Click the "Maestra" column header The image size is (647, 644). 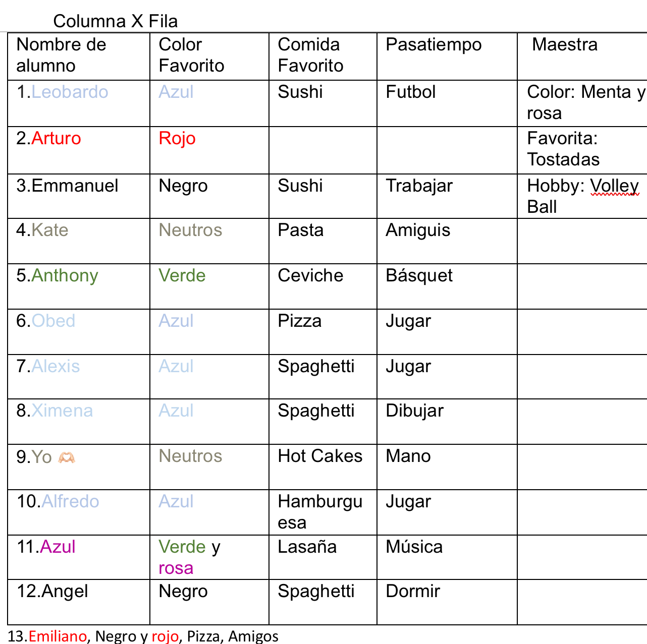564,45
